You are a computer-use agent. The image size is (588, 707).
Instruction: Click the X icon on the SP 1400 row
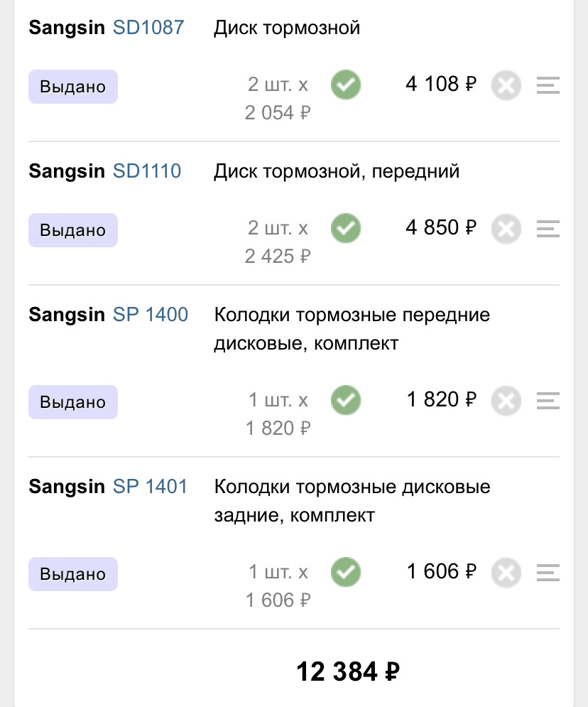pyautogui.click(x=506, y=400)
